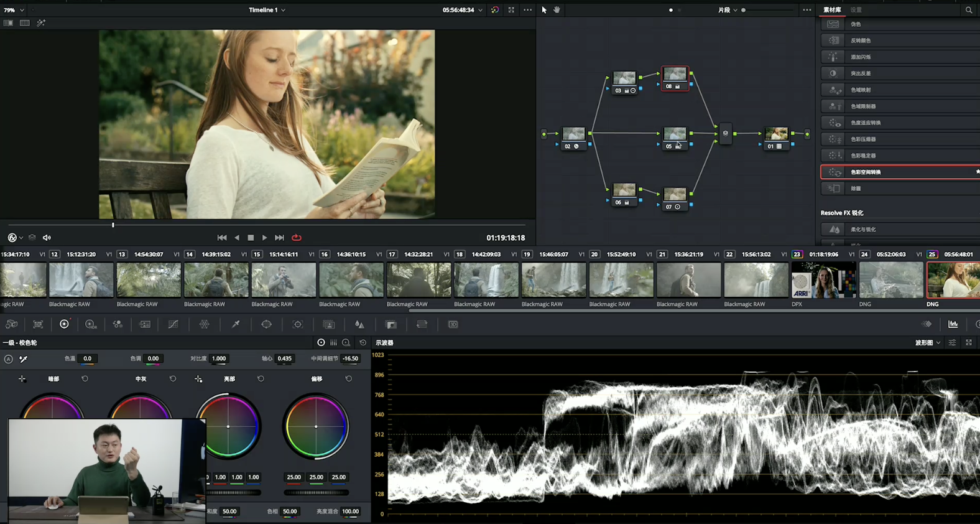Switch to the 素材库 tab

[x=832, y=10]
